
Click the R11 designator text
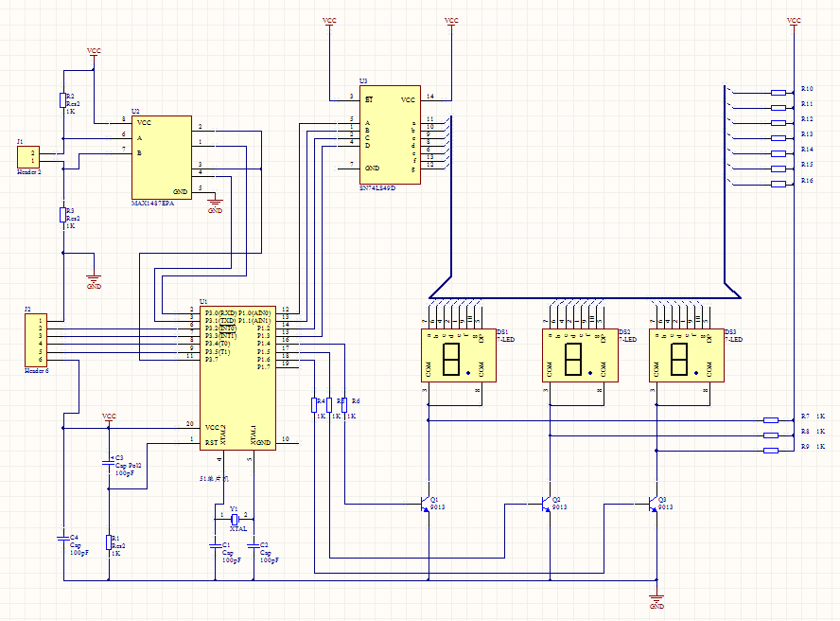coord(807,104)
